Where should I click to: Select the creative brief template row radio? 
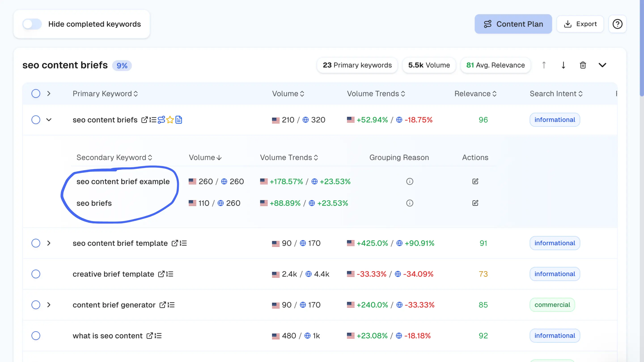pos(36,274)
